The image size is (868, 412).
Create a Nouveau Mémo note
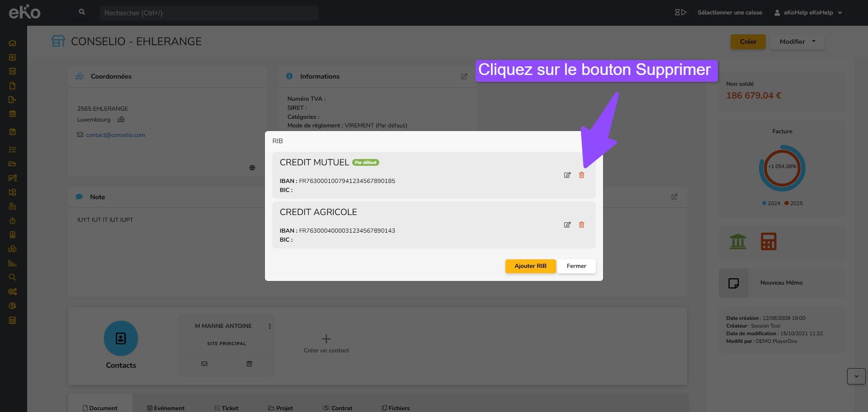point(781,283)
